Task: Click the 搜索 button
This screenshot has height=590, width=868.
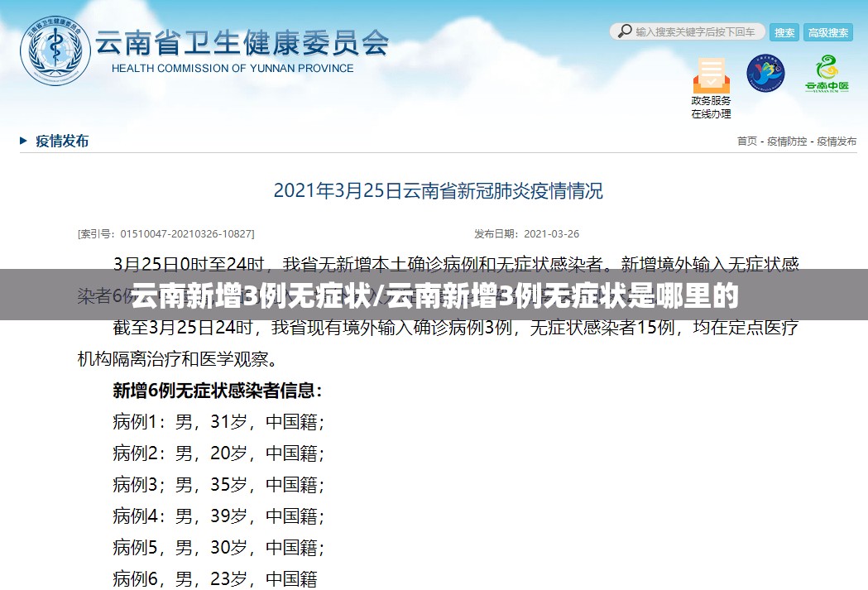Action: pyautogui.click(x=784, y=32)
